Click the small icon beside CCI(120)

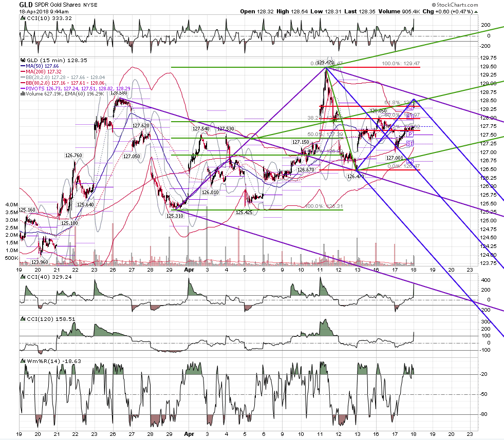[x=23, y=319]
